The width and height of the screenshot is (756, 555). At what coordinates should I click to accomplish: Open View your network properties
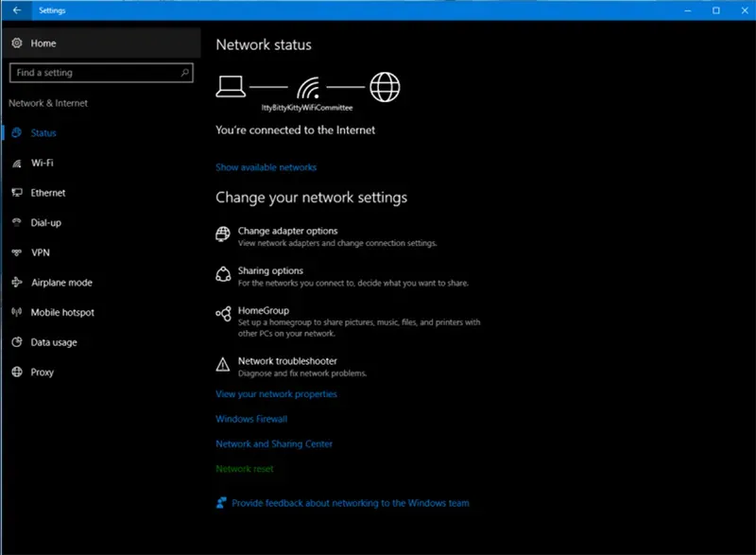click(x=275, y=393)
